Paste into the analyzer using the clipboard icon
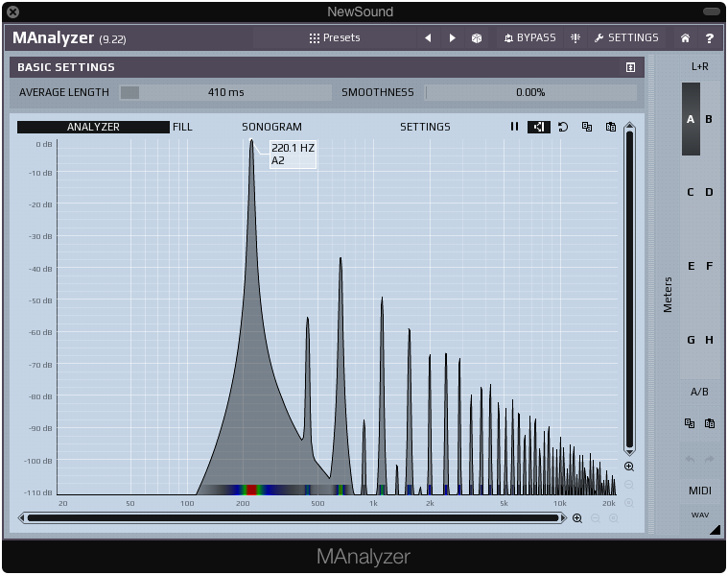This screenshot has width=728, height=575. pos(611,127)
